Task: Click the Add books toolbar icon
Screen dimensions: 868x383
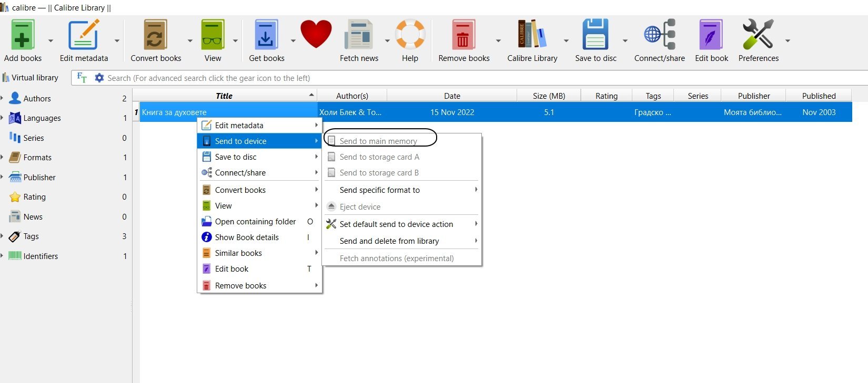Action: (23, 35)
